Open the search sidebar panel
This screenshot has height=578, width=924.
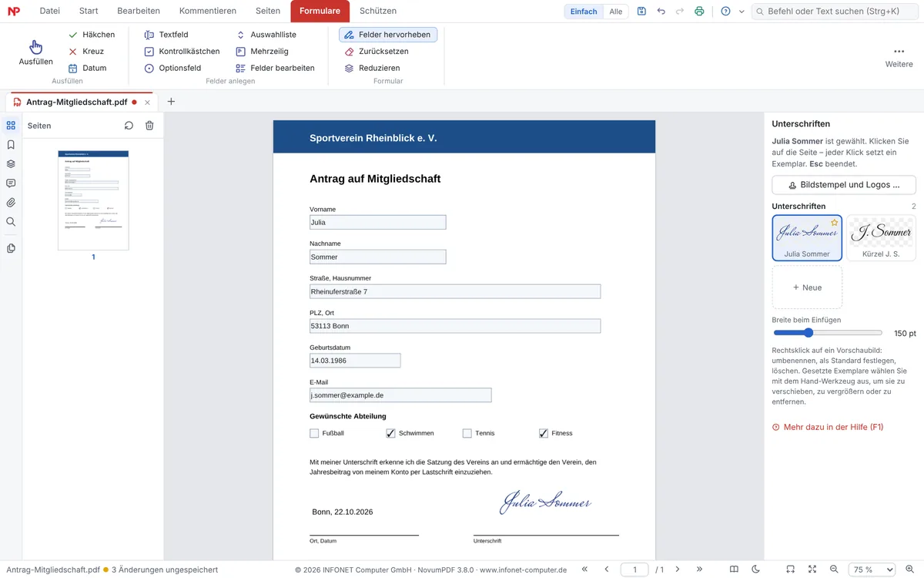click(x=11, y=222)
